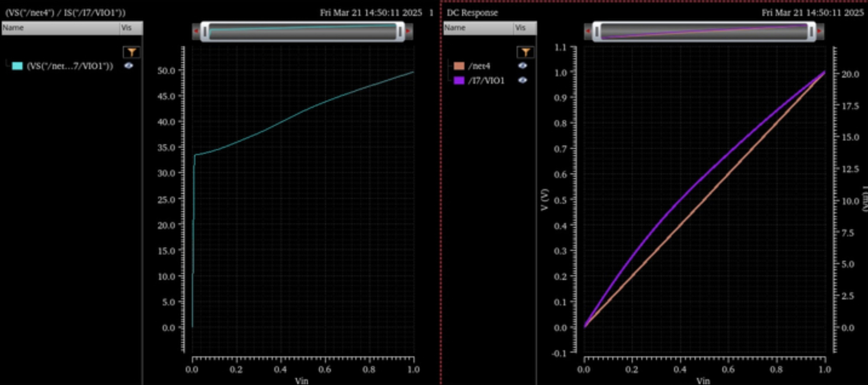This screenshot has height=385, width=868.
Task: Hide the /I7/VIO1 trace using eye icon
Action: [x=522, y=80]
